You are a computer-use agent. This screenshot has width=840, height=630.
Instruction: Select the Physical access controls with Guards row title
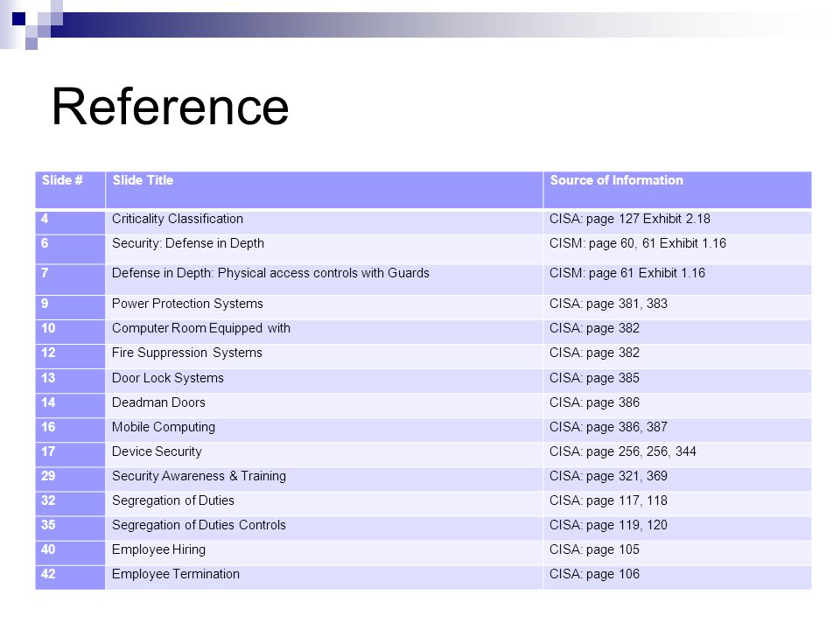pos(324,279)
